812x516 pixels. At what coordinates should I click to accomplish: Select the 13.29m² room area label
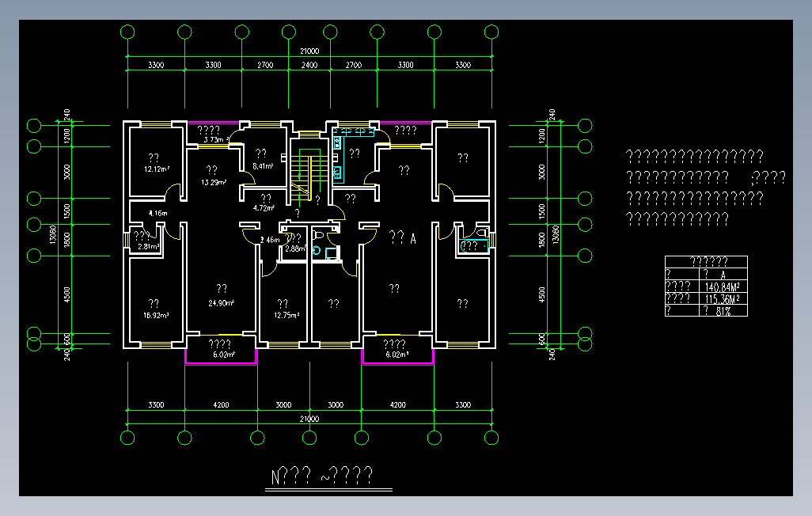214,182
